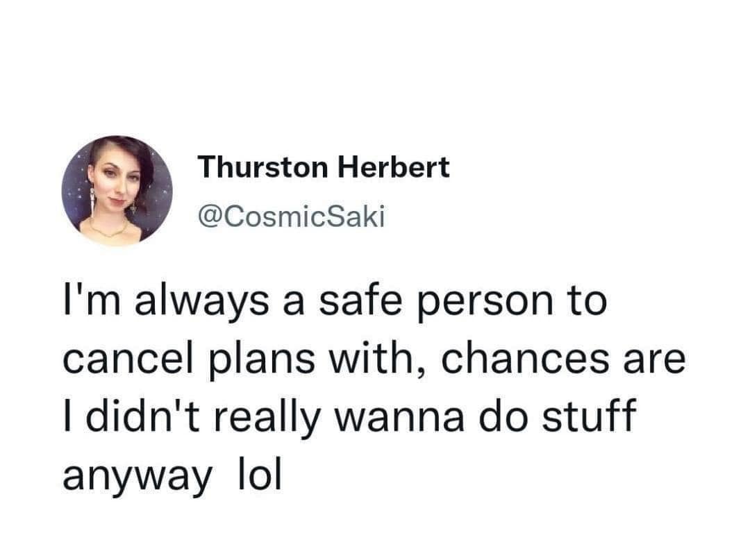Screen dimensions: 750x560
Task: Click the line "cancel plans with, chances are"
Action: (374, 360)
